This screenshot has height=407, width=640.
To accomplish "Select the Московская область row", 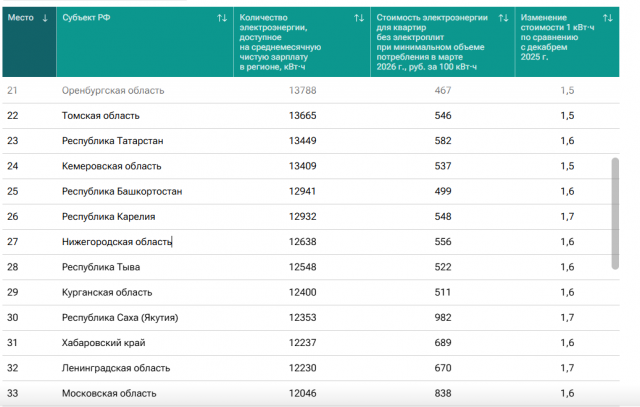I will (311, 393).
